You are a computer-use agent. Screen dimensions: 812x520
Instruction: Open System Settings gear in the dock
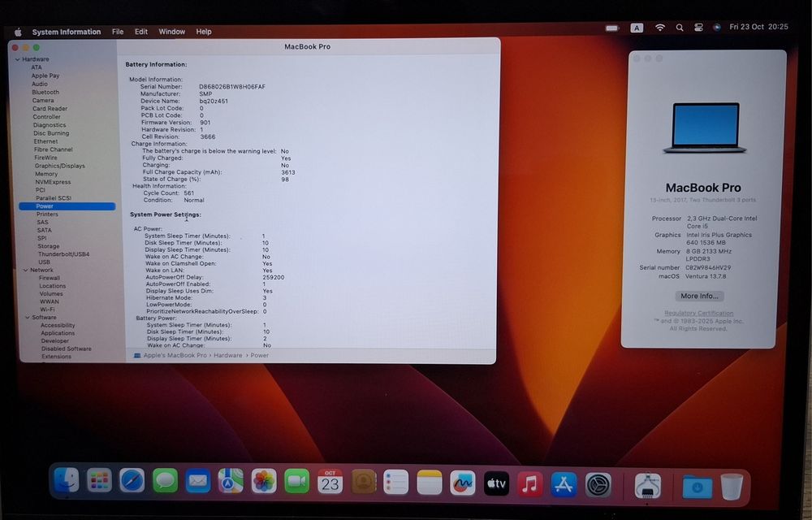(x=598, y=485)
